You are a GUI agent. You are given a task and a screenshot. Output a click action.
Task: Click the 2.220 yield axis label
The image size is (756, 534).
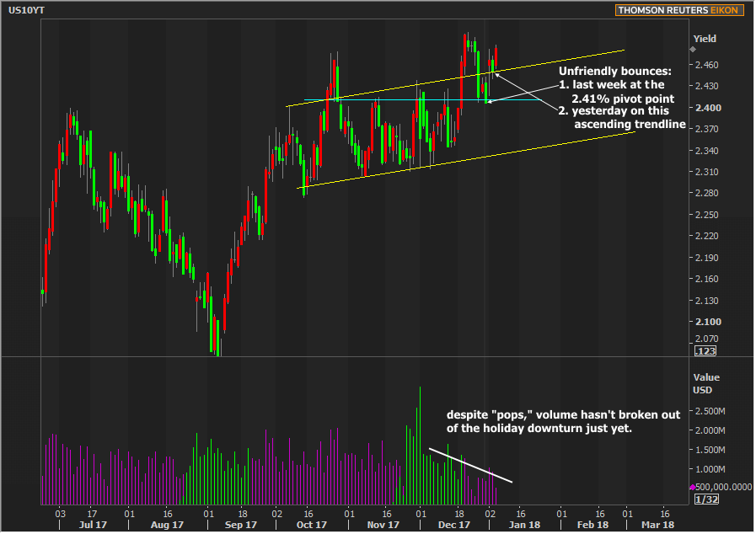point(706,236)
